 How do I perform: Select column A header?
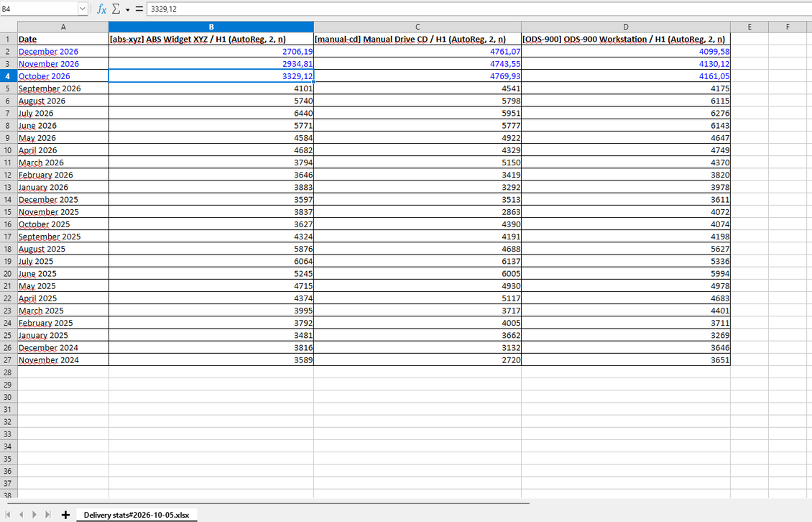(x=63, y=27)
